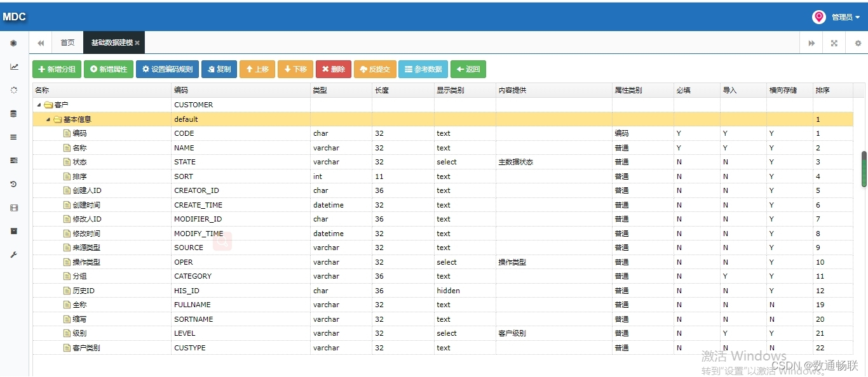
Task: Click the 新增属性 button
Action: tap(109, 69)
